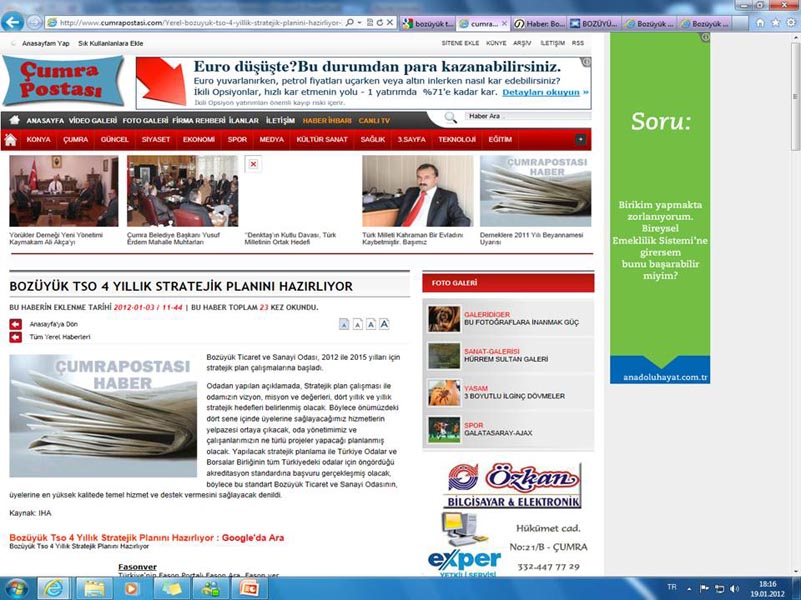
Task: Click the red arrow icon next to Anasayfa'ya Dön
Action: coord(15,324)
